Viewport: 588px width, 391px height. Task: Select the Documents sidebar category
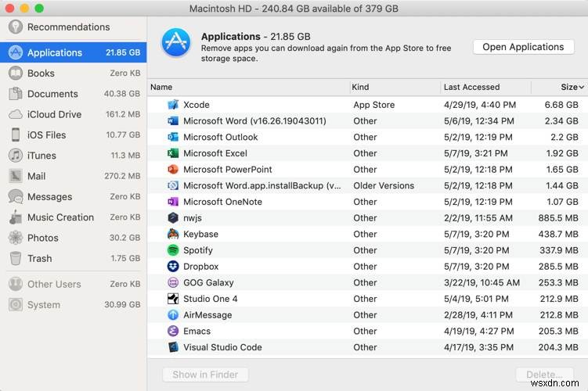[x=52, y=94]
